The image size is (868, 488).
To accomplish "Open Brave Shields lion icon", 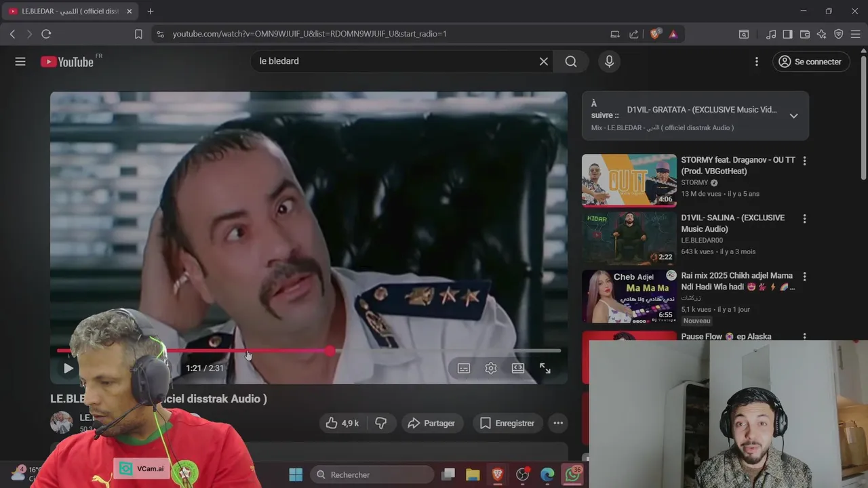I will pos(654,34).
